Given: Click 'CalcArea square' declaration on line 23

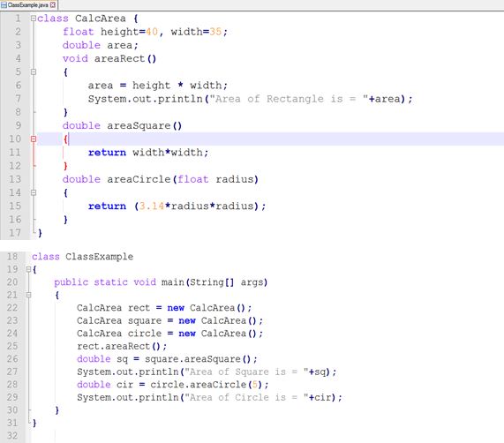Looking at the screenshot, I should pos(119,320).
